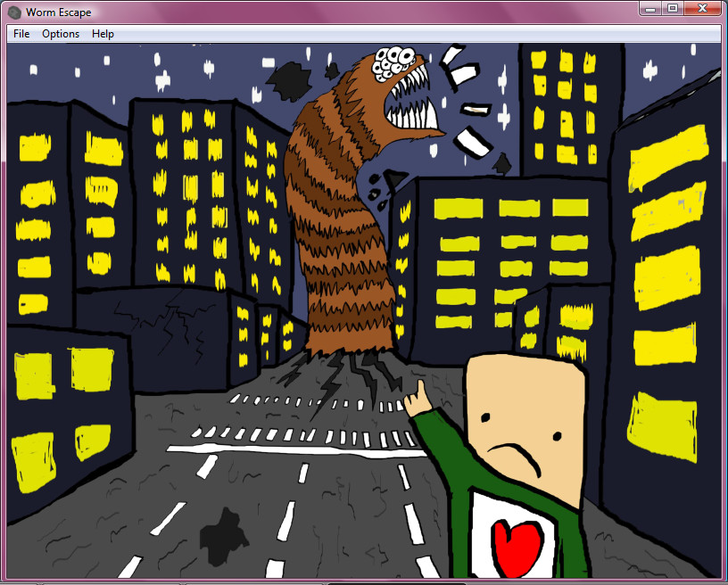Click the worm's open toothy mouth

click(x=410, y=103)
